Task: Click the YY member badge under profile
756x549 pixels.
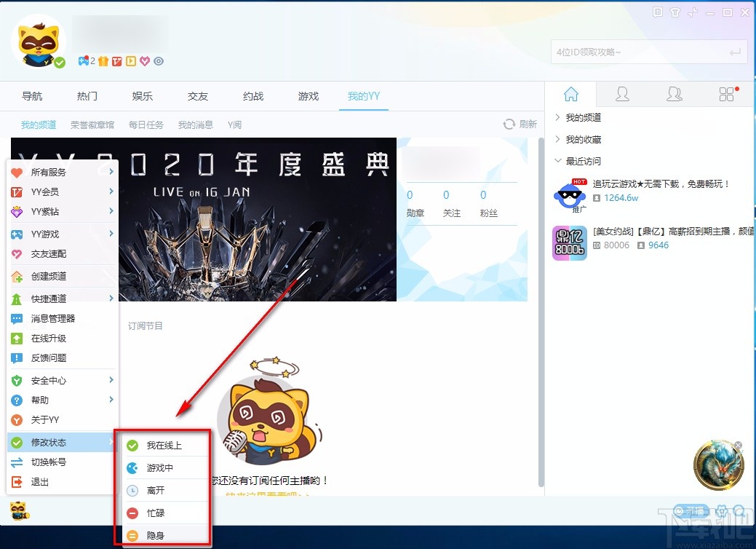Action: pyautogui.click(x=116, y=61)
